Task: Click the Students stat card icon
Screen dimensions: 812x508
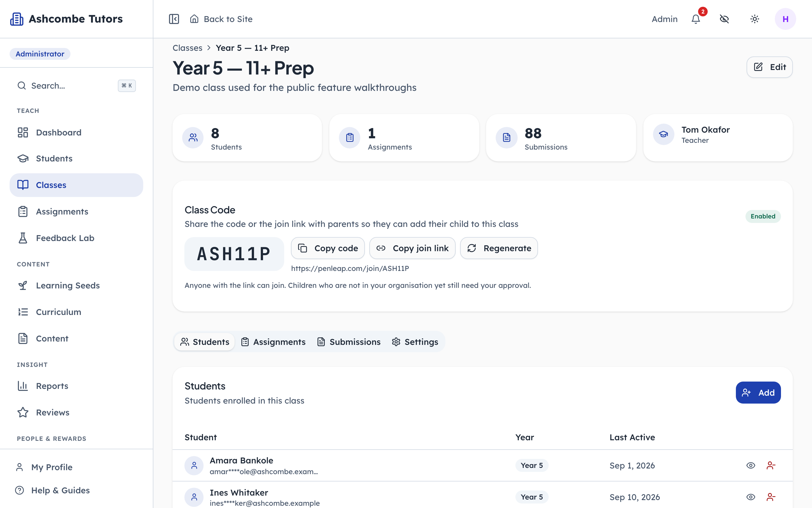Action: click(193, 138)
